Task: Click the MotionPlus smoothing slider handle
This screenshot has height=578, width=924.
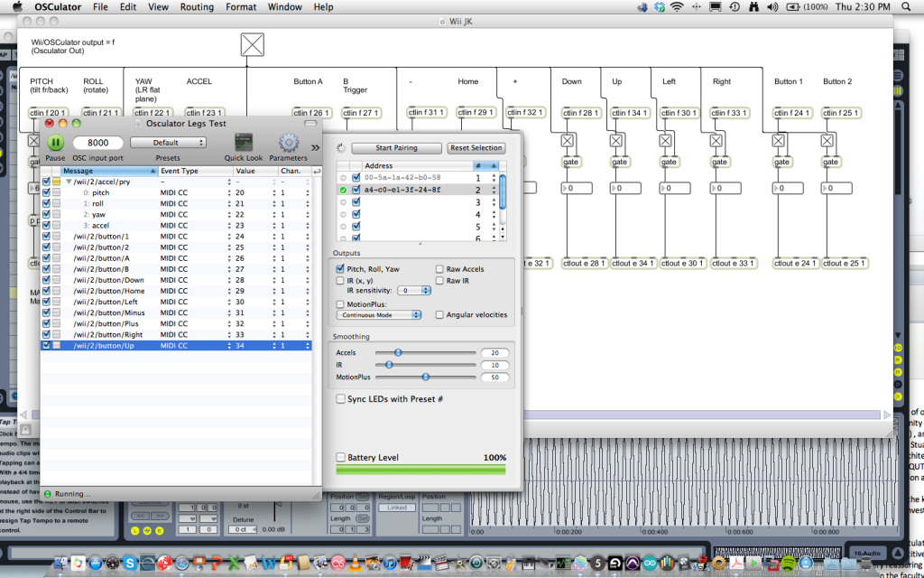Action: click(x=426, y=377)
